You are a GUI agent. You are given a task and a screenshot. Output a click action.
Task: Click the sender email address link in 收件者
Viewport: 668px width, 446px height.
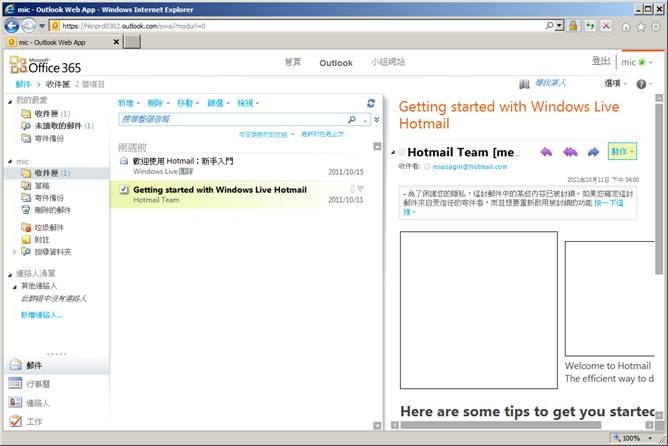pos(470,167)
